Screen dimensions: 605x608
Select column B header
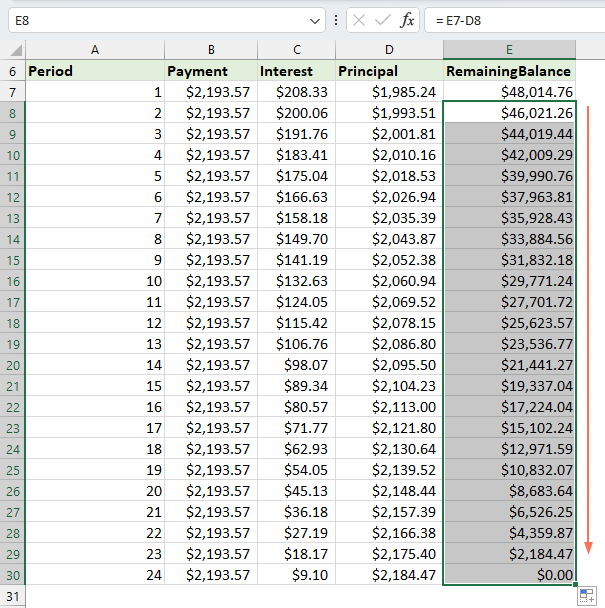[x=211, y=50]
